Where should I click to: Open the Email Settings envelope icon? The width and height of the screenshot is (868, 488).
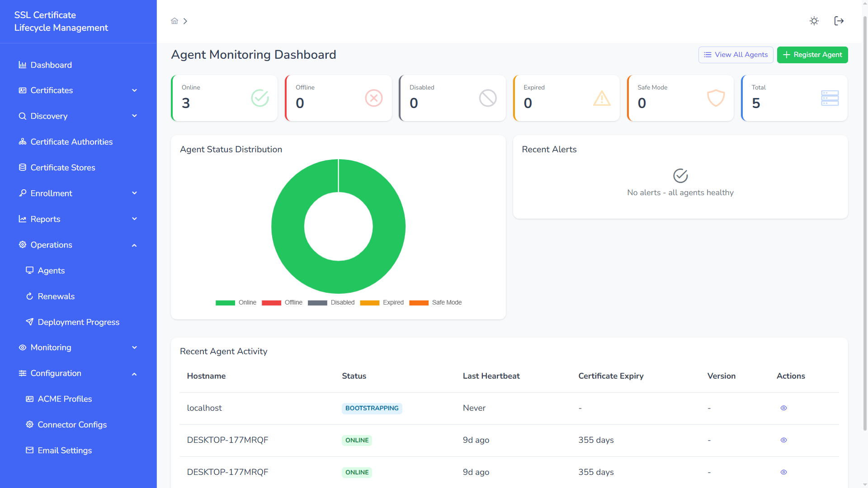tap(29, 450)
